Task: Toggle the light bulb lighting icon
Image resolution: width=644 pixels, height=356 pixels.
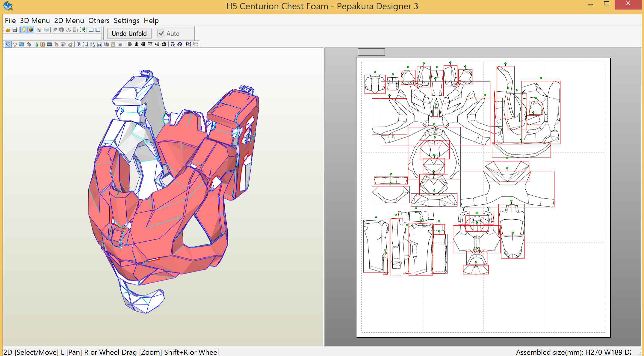Action: [24, 30]
